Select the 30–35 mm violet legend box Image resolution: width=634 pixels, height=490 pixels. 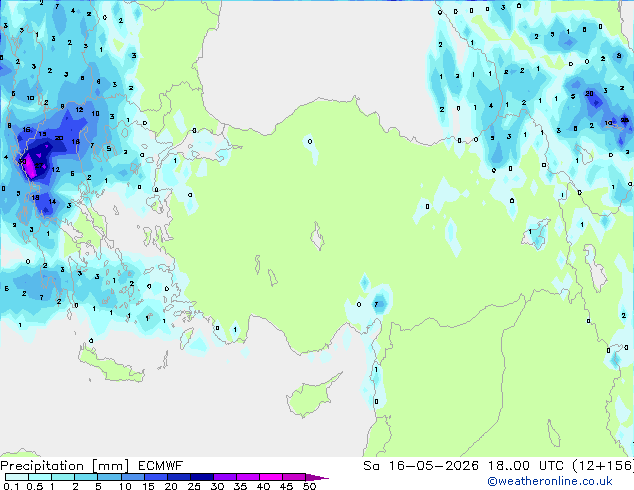(225, 477)
